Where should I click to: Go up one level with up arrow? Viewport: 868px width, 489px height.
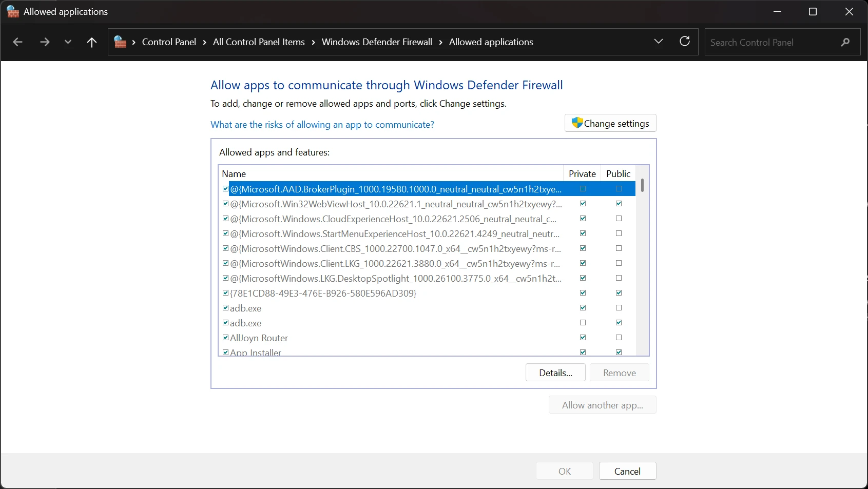point(92,42)
